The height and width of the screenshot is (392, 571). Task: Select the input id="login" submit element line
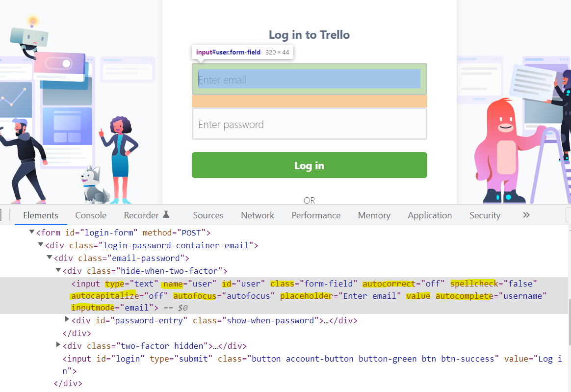click(245, 359)
